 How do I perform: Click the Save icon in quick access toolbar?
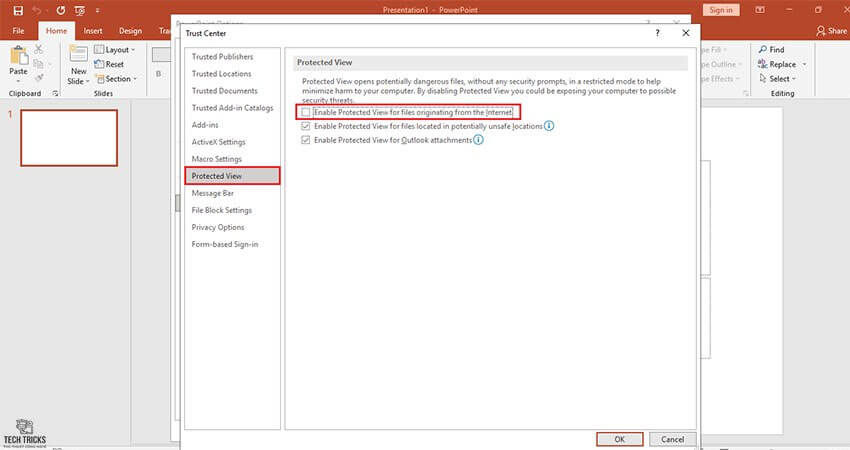pyautogui.click(x=18, y=10)
